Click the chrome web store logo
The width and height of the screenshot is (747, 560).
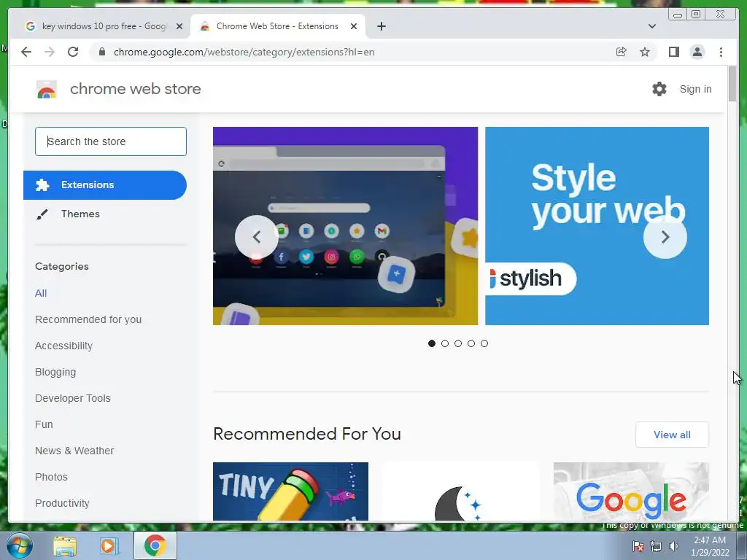tap(47, 89)
